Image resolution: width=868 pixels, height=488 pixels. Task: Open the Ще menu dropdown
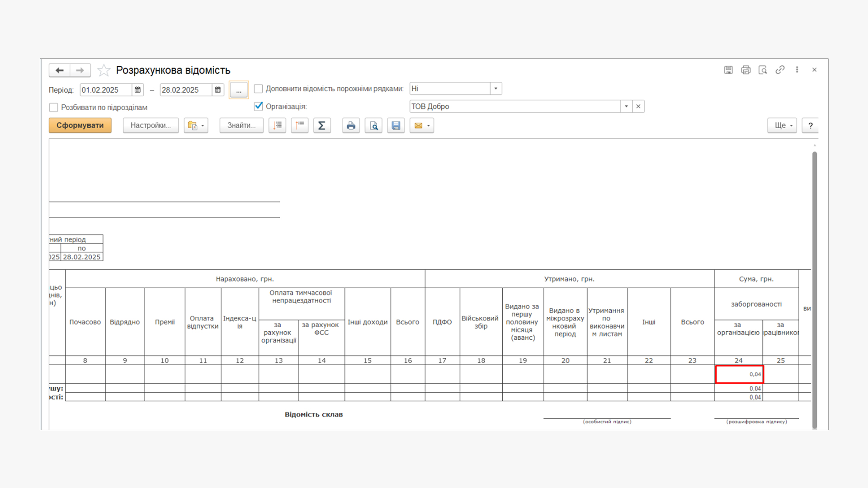click(x=783, y=126)
